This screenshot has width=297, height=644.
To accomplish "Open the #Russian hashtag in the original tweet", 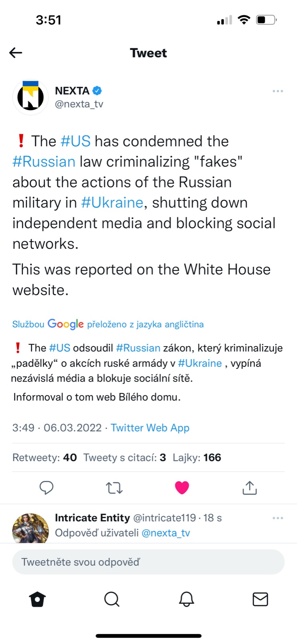I will coord(44,162).
